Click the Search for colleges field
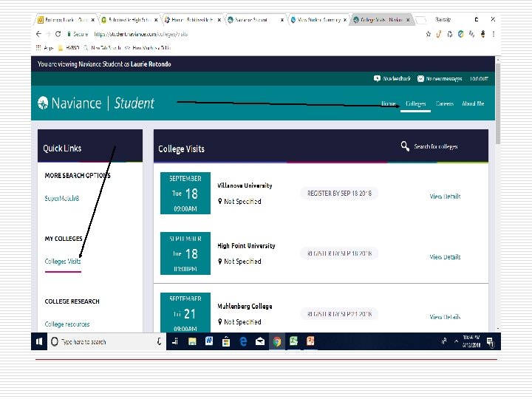 click(436, 146)
